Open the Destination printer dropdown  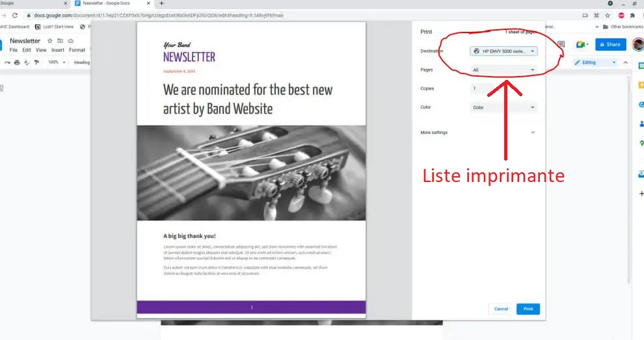coord(504,51)
